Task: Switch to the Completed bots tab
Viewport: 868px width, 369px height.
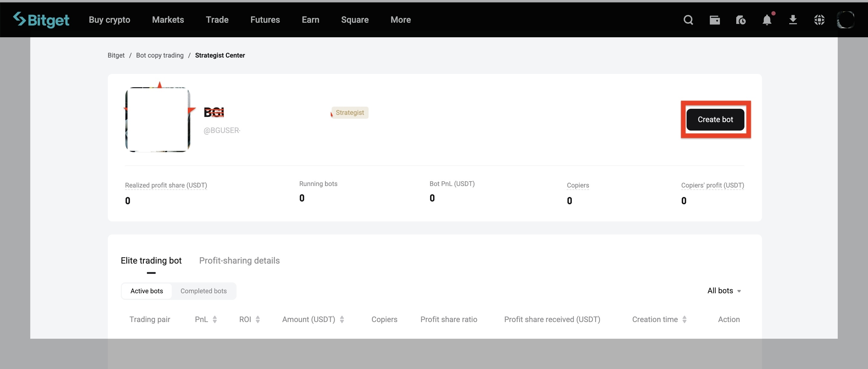Action: click(204, 291)
